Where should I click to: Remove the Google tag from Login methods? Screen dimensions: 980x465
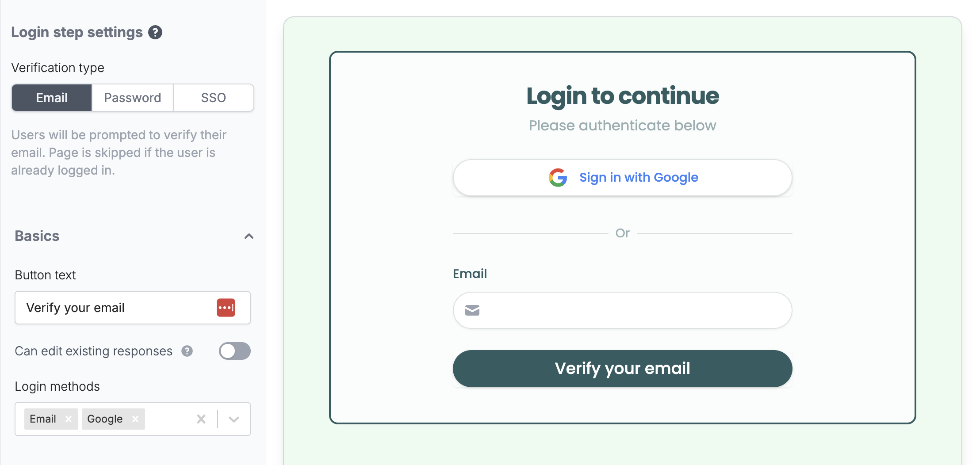135,419
